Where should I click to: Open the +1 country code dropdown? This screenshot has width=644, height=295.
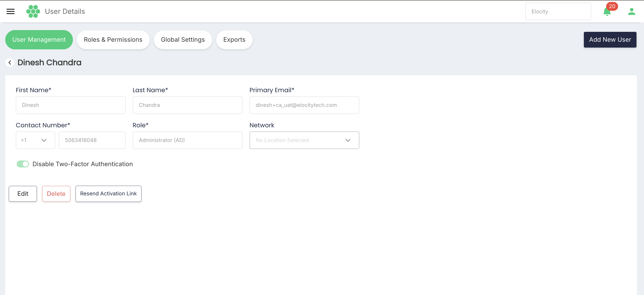[x=36, y=140]
